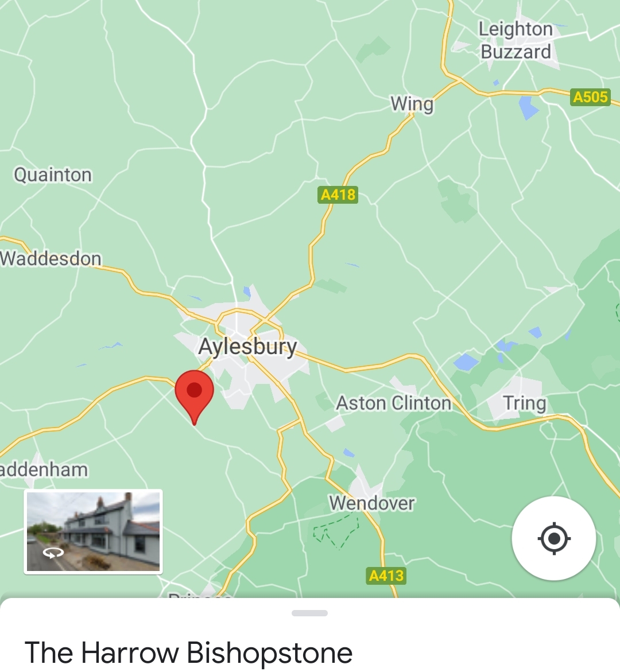Viewport: 620px width, 672px height.
Task: Expand the place details sheet handle
Action: pyautogui.click(x=309, y=613)
